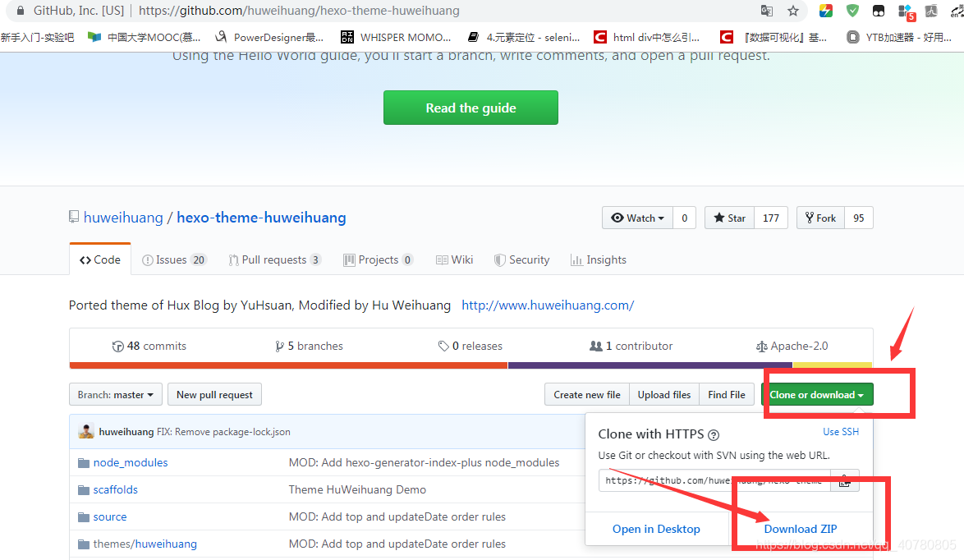Click the colorful lightning extension icon
The height and width of the screenshot is (560, 964).
[x=826, y=11]
